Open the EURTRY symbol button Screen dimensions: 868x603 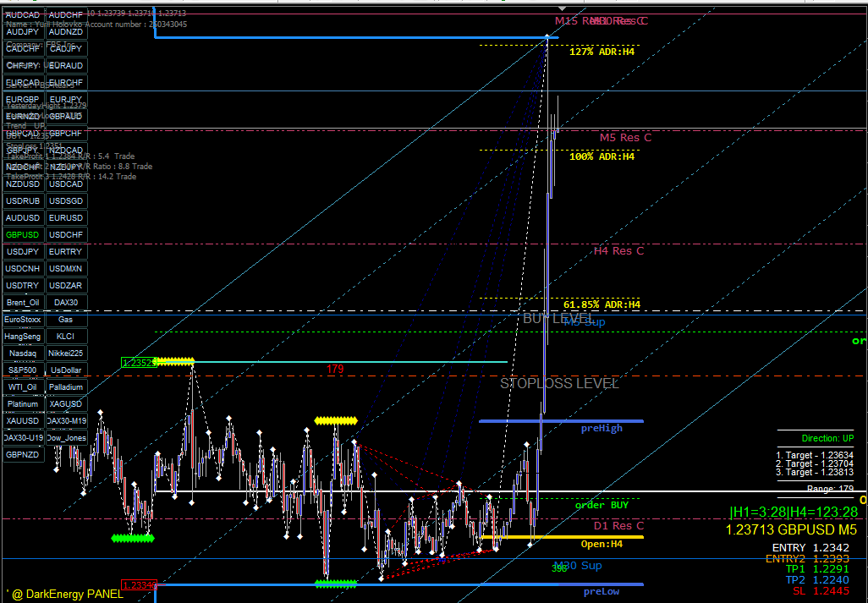[67, 252]
